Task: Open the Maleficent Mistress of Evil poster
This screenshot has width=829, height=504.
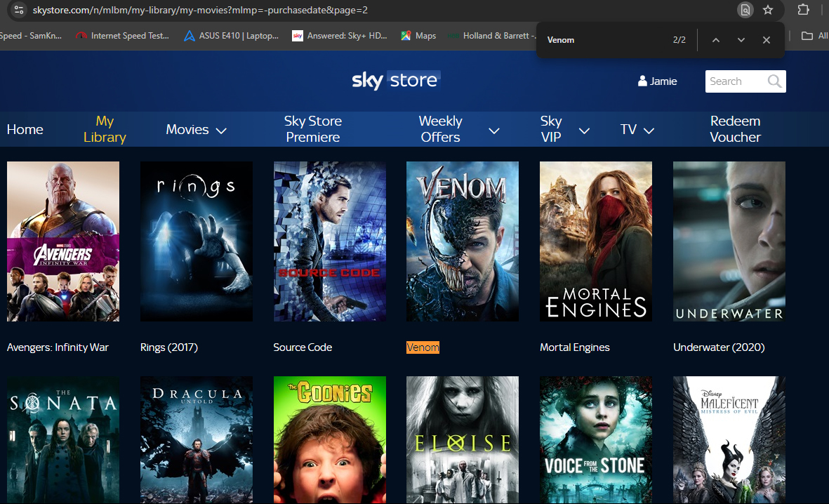Action: coord(729,440)
